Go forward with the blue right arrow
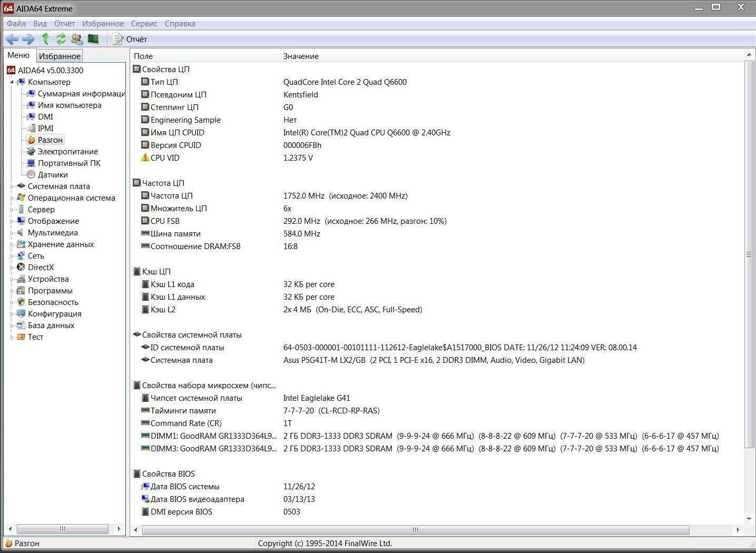Image resolution: width=756 pixels, height=553 pixels. coord(28,39)
